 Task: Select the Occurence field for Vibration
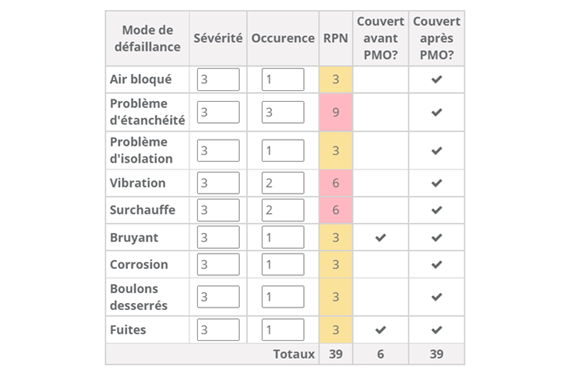point(283,183)
